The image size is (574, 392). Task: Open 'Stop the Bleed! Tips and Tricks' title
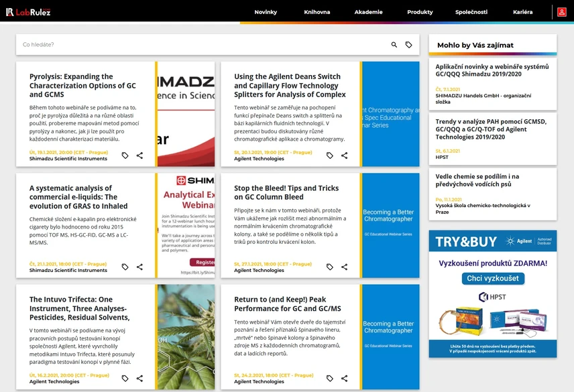pos(286,192)
